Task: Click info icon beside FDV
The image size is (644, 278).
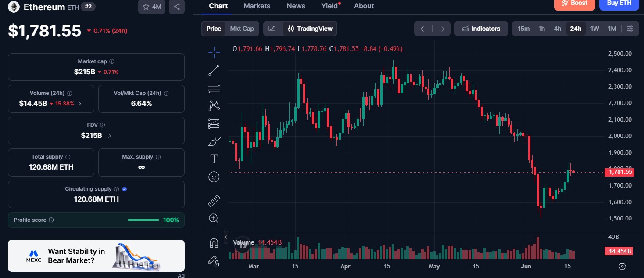Action: coord(102,125)
